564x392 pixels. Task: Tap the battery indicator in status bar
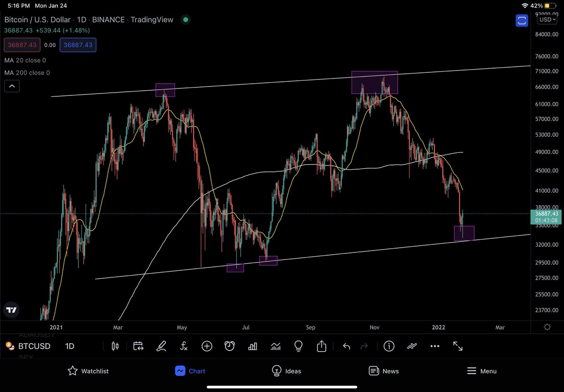click(x=551, y=5)
